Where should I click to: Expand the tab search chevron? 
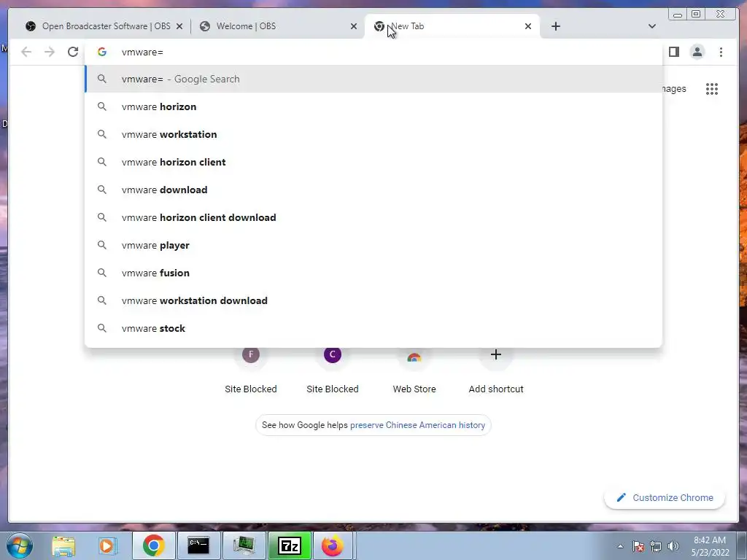(651, 26)
